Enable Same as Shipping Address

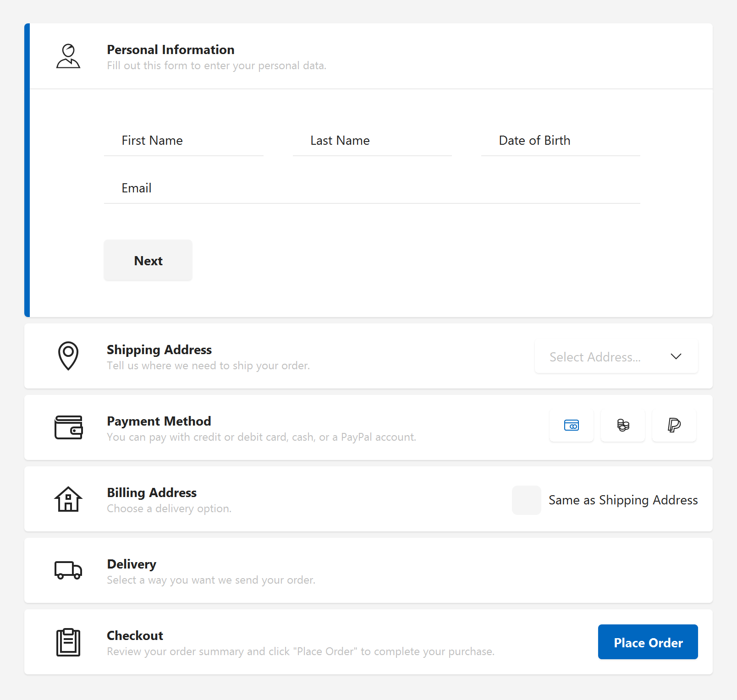(x=526, y=500)
